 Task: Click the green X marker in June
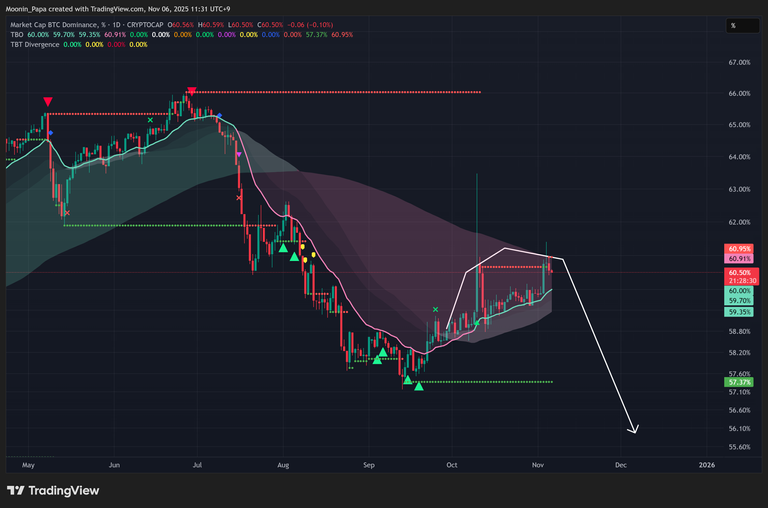(150, 120)
